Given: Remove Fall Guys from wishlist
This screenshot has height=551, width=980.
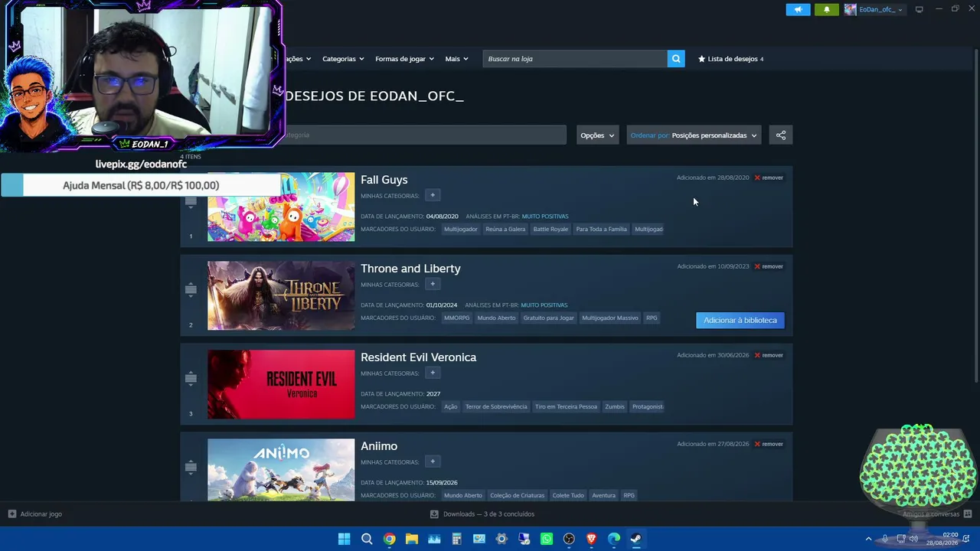Looking at the screenshot, I should point(769,178).
